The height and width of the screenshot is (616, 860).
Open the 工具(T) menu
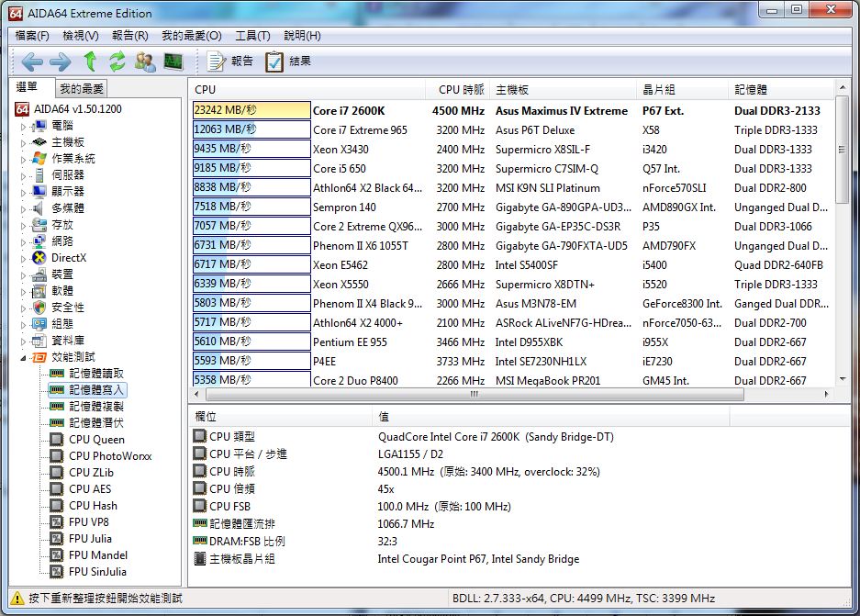(x=252, y=36)
